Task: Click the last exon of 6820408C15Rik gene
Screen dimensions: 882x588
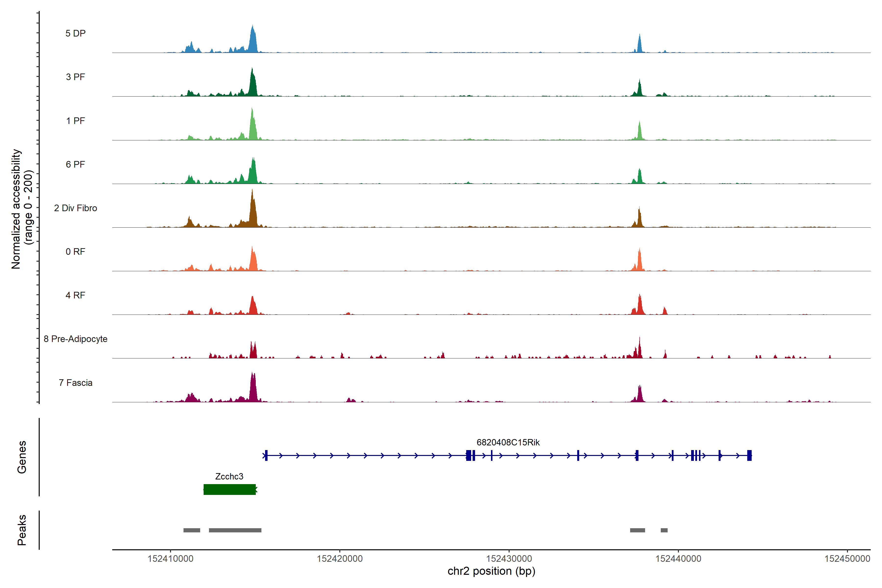Action: (749, 455)
